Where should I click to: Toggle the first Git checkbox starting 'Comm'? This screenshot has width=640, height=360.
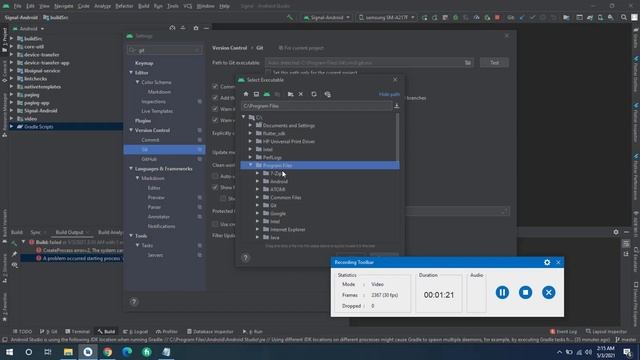[215, 87]
